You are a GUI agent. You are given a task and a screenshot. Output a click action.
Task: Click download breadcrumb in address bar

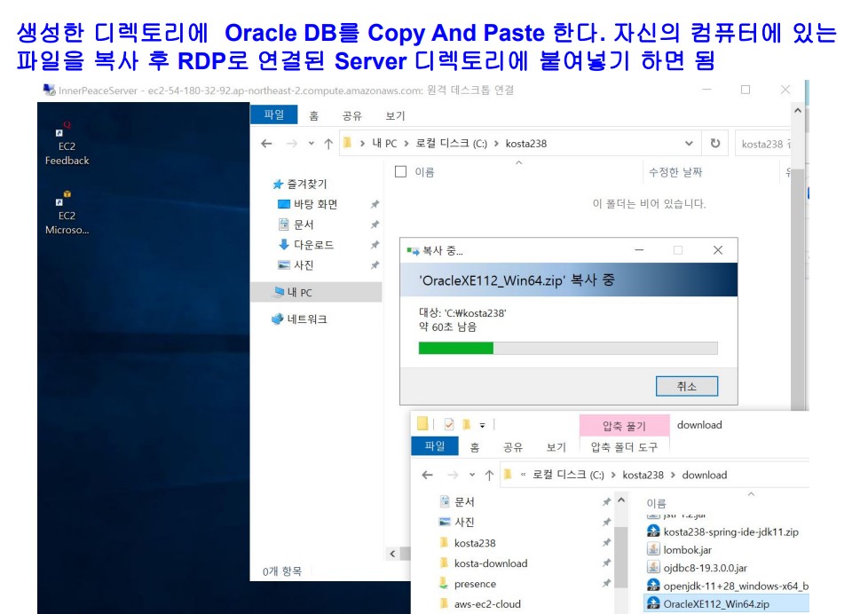(704, 475)
